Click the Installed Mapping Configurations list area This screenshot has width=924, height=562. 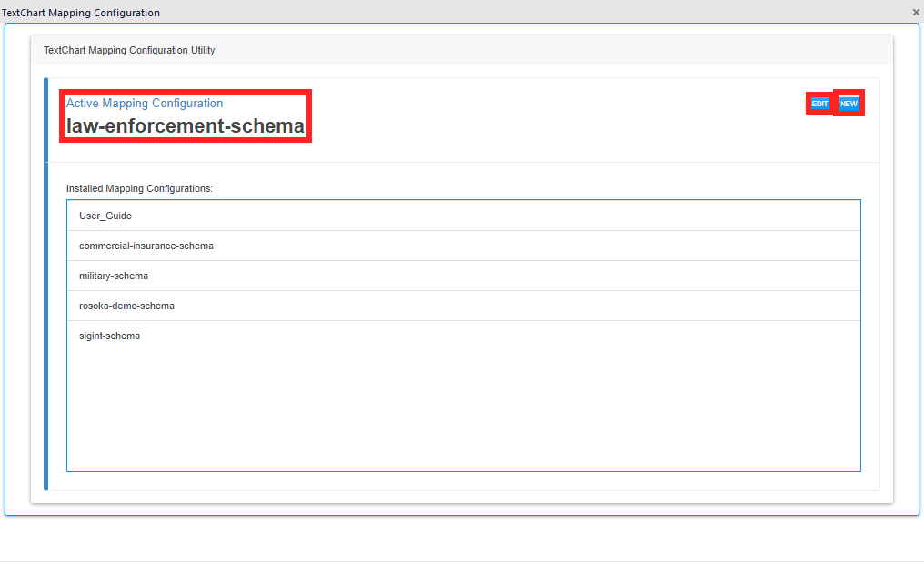pos(463,400)
